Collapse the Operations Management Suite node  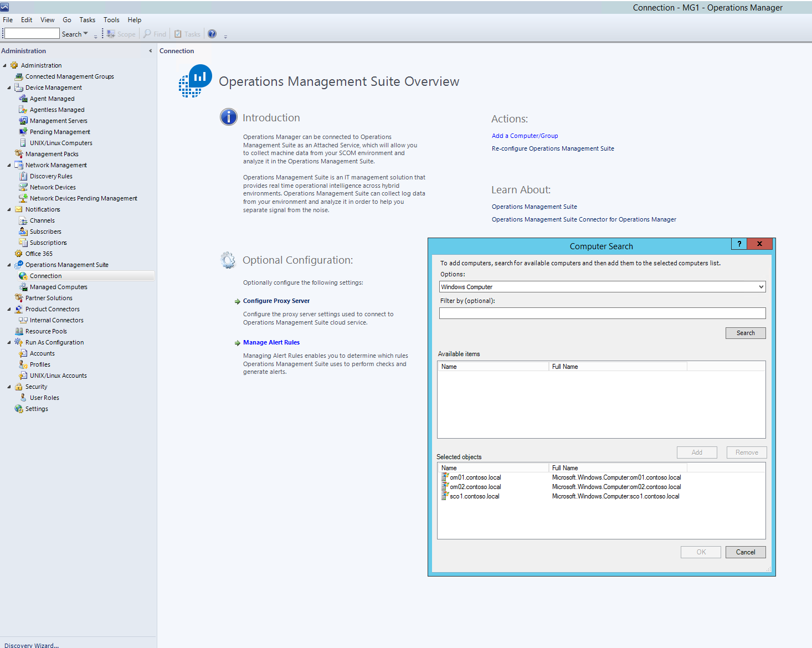9,265
